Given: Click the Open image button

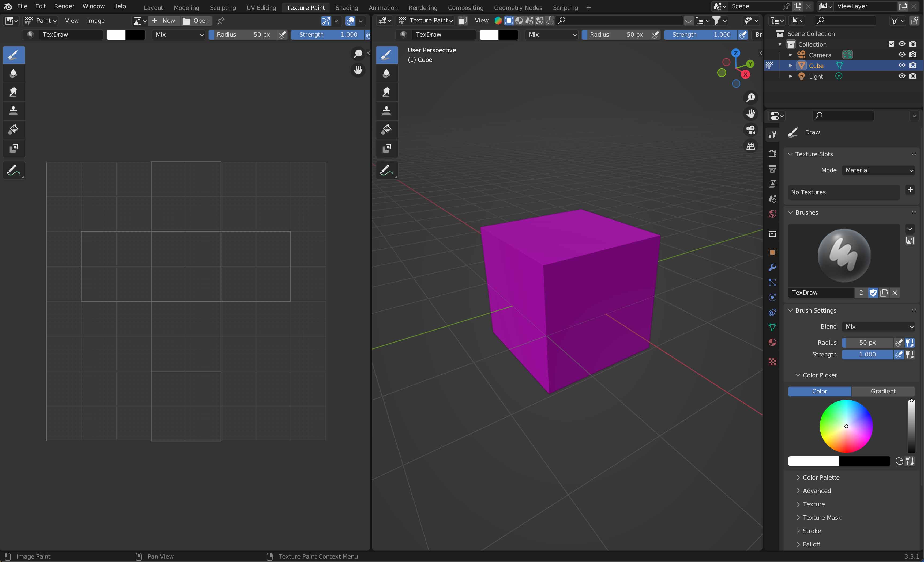Looking at the screenshot, I should [196, 21].
